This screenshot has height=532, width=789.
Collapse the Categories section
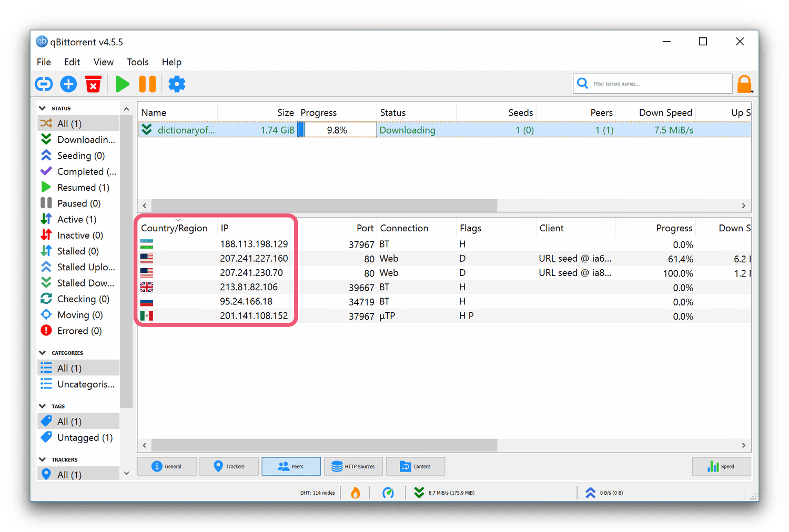43,353
